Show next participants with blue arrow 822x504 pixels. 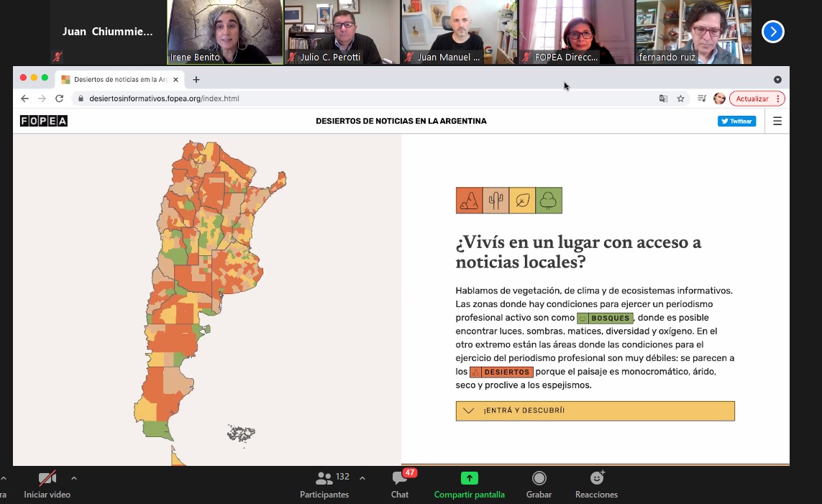(x=772, y=32)
